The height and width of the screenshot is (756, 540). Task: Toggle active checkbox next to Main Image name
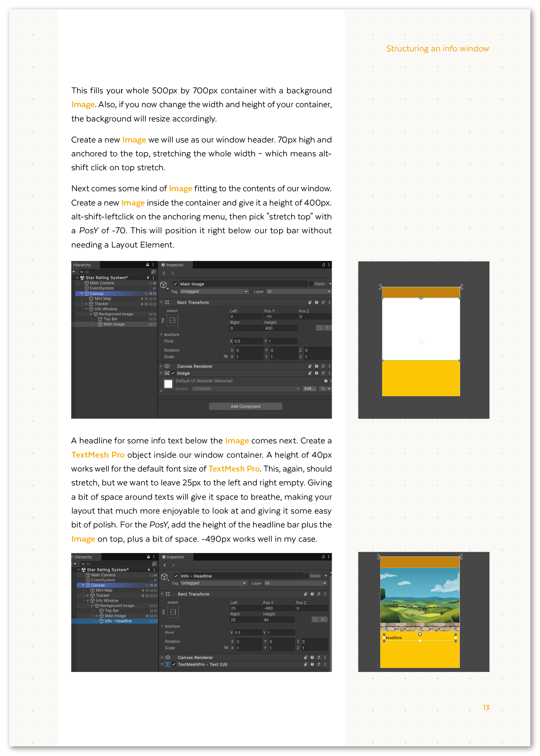176,284
